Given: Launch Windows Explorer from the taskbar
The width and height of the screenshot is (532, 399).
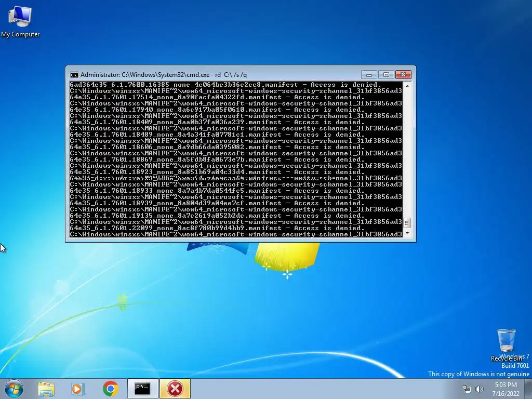Looking at the screenshot, I should point(46,389).
